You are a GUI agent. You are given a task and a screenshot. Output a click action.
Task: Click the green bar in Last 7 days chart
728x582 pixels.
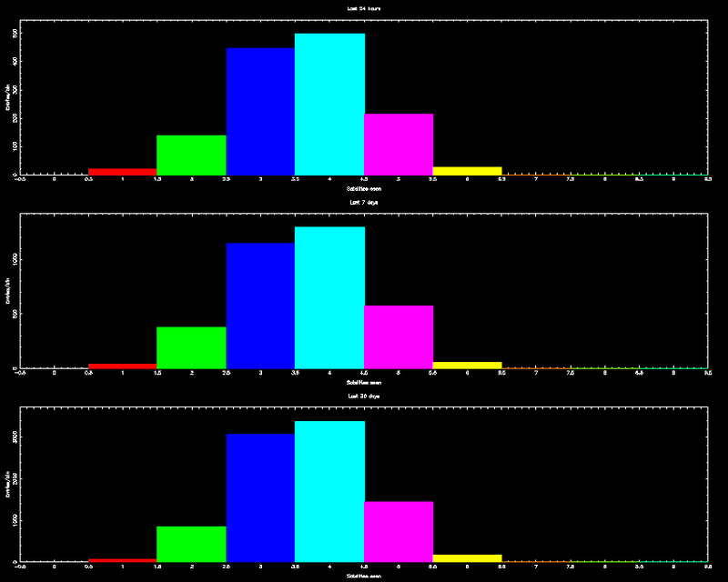(191, 347)
